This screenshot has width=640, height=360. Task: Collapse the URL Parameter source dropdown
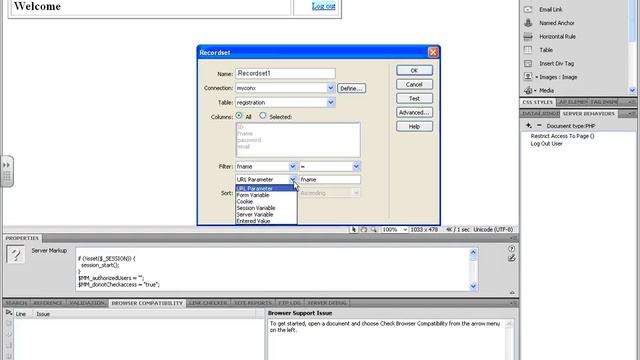293,179
